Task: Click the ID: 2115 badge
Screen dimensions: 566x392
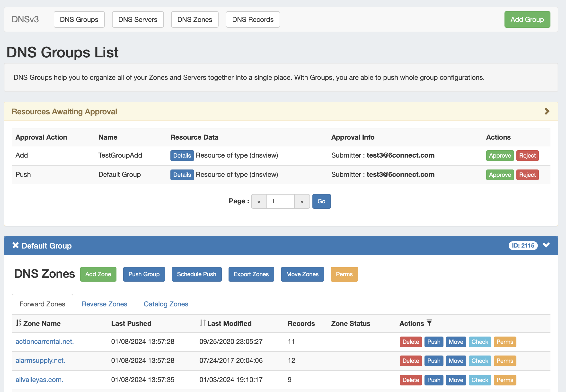Action: tap(523, 245)
